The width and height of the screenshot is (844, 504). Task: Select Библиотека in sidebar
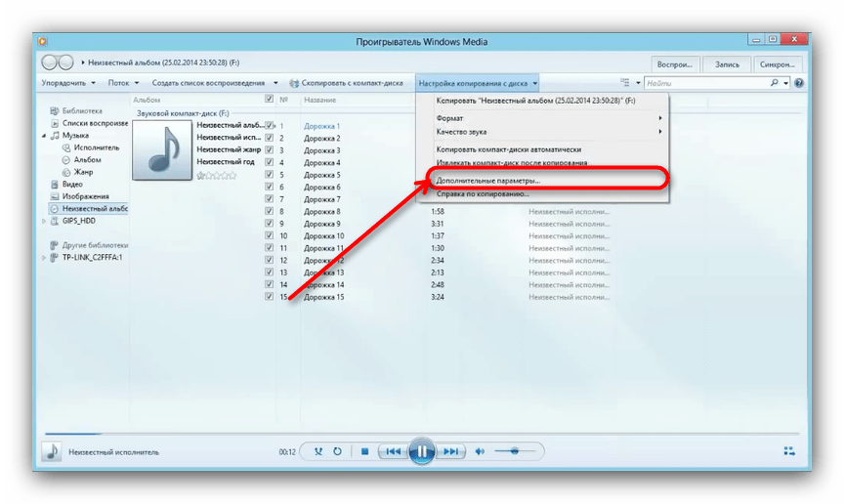[82, 111]
